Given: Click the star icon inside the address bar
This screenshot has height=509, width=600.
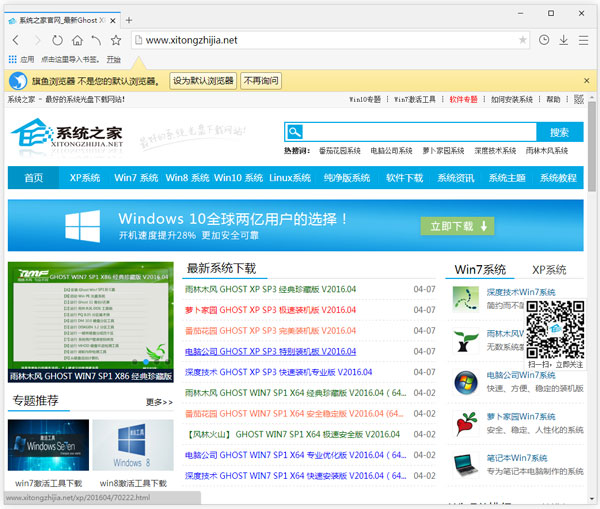Looking at the screenshot, I should point(522,40).
